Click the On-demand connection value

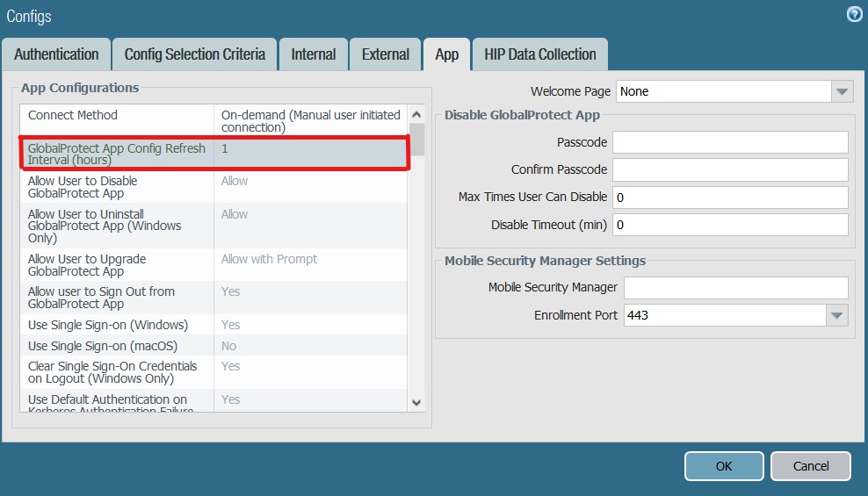pyautogui.click(x=310, y=121)
